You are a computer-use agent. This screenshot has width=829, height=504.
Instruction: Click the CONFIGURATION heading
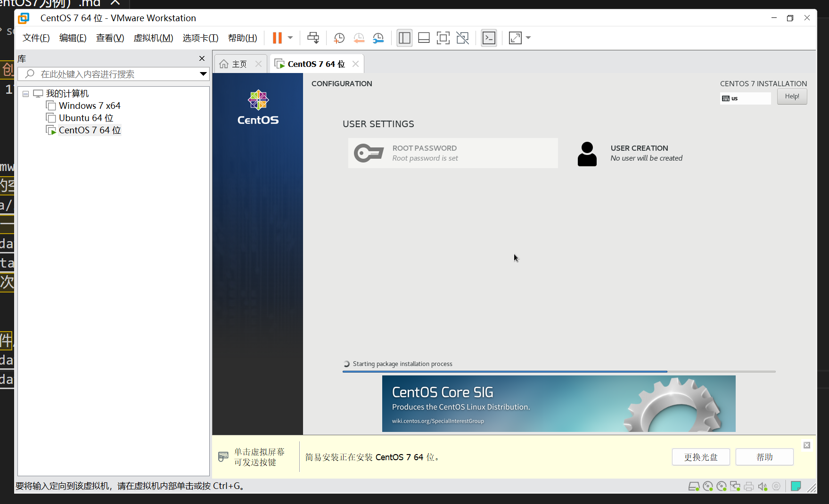click(342, 83)
